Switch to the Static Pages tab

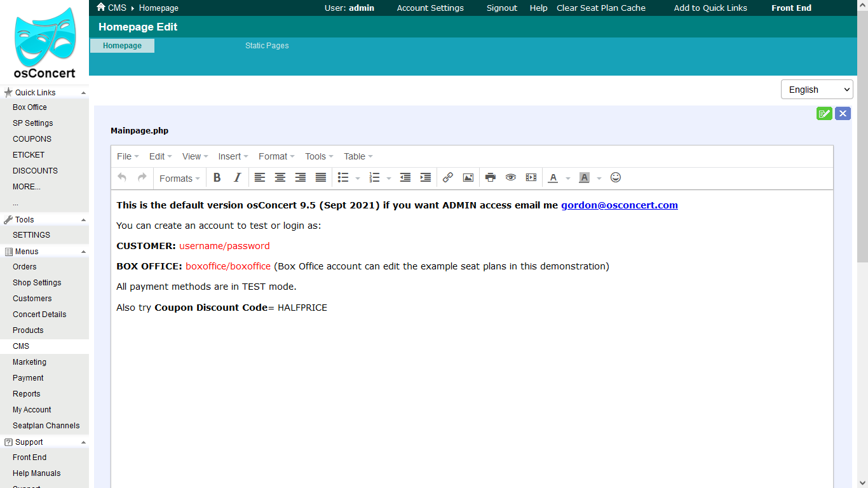(266, 45)
